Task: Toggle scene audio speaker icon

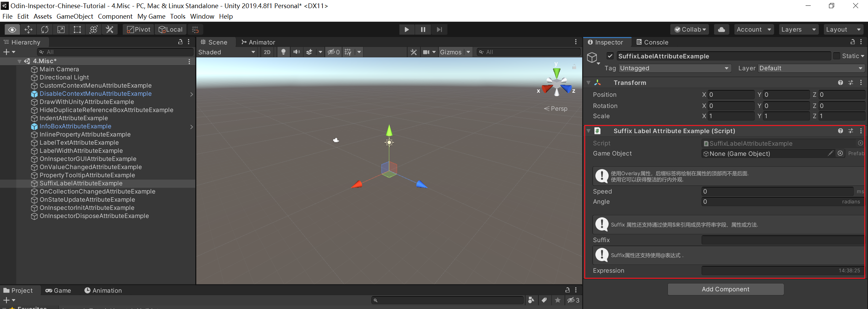Action: tap(297, 52)
